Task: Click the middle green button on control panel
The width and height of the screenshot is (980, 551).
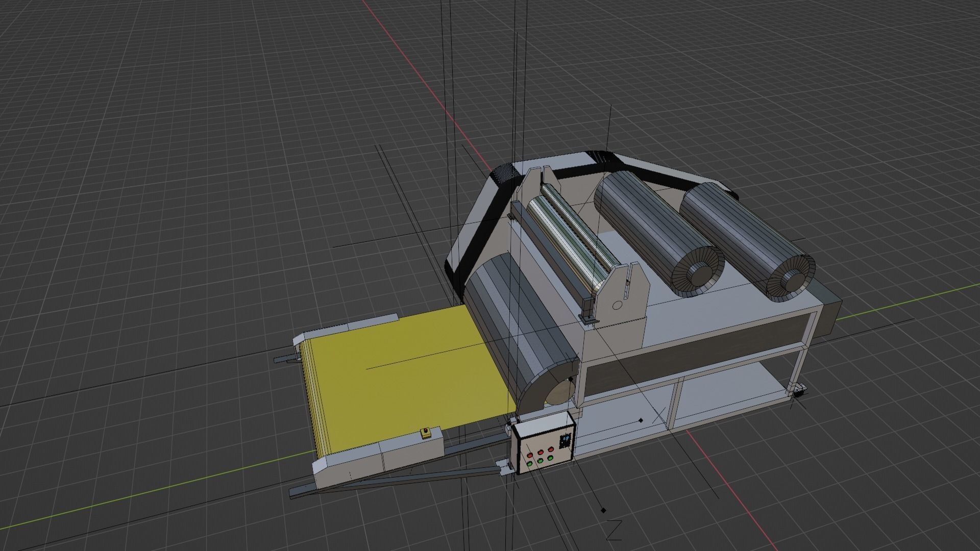Action: click(x=540, y=461)
